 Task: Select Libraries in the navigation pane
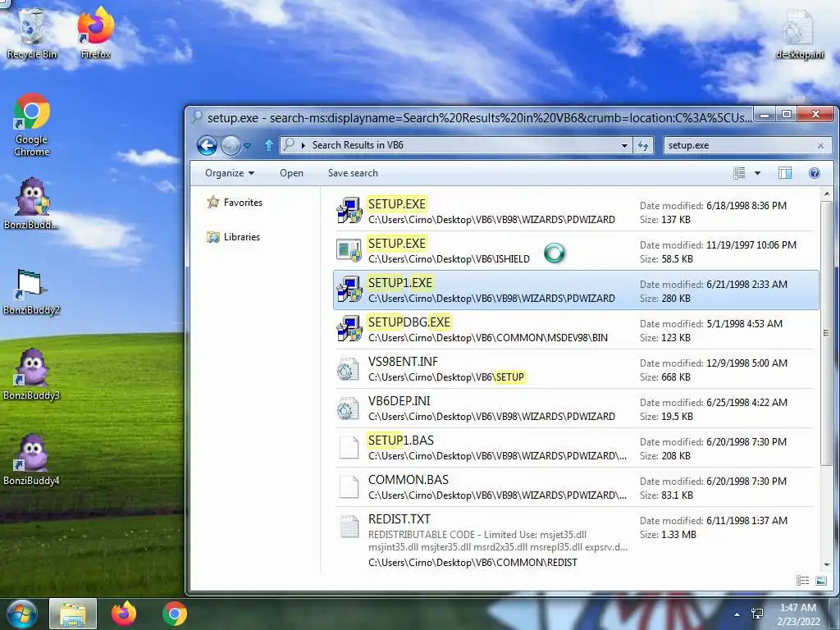click(234, 237)
